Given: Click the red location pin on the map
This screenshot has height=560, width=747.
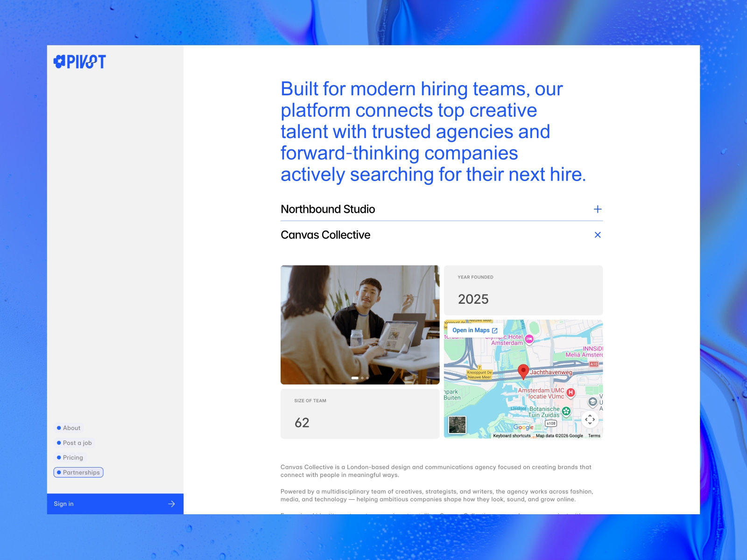Looking at the screenshot, I should pyautogui.click(x=523, y=371).
